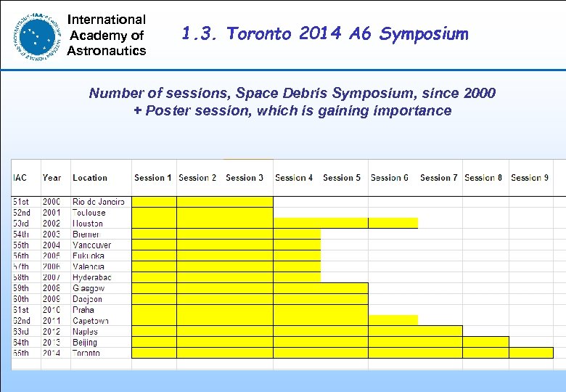
Task: Click the "+ Poster session" subtitle line
Action: pos(292,110)
